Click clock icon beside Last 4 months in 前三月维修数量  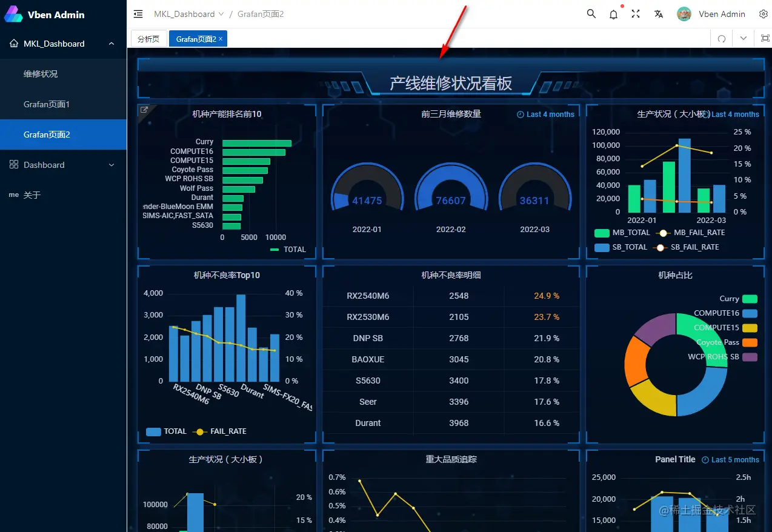coord(520,114)
